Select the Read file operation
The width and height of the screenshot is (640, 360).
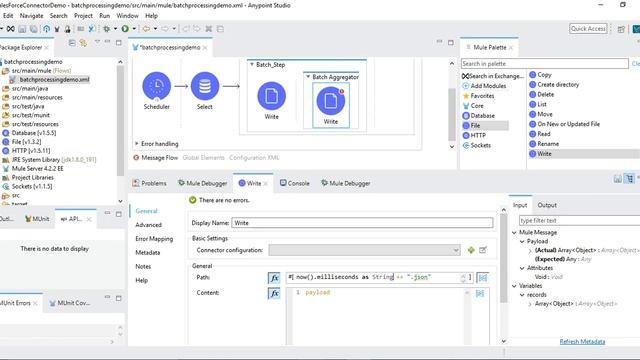coord(540,134)
